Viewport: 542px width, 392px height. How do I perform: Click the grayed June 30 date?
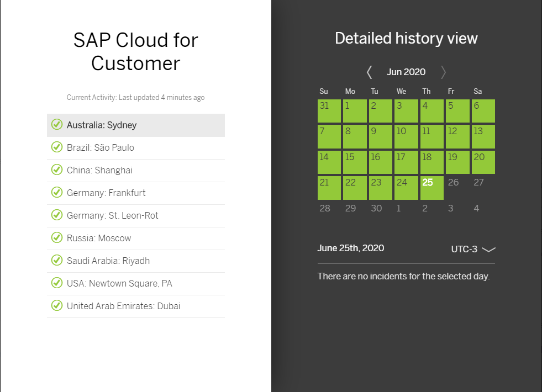pos(381,214)
